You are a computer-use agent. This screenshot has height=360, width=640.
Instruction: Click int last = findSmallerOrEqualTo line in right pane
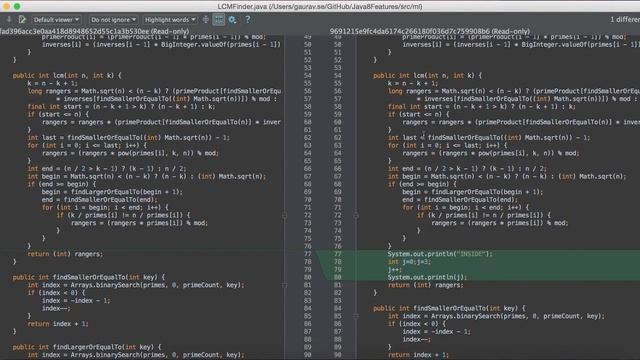click(x=489, y=138)
